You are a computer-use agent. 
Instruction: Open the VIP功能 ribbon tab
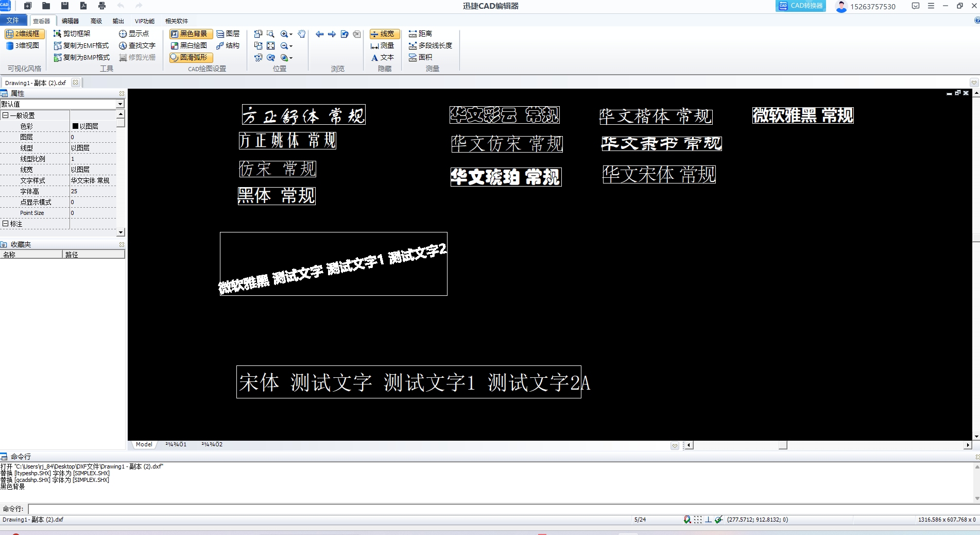tap(145, 21)
